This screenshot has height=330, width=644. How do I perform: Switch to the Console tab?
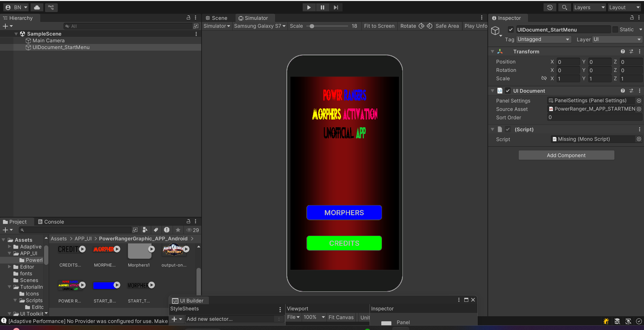(x=51, y=222)
